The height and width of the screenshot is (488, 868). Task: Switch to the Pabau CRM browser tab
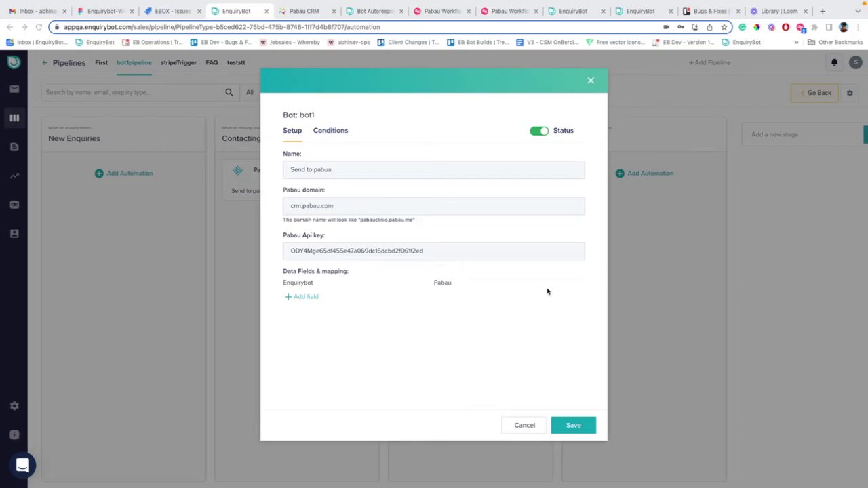304,11
